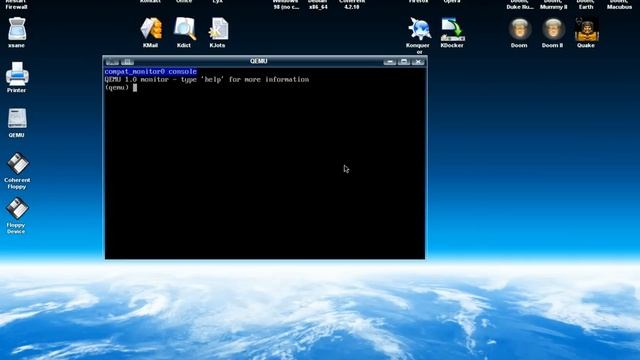The image size is (640, 360).
Task: Click the 'QEMU 1.0 monitor' help message line
Action: [207, 80]
